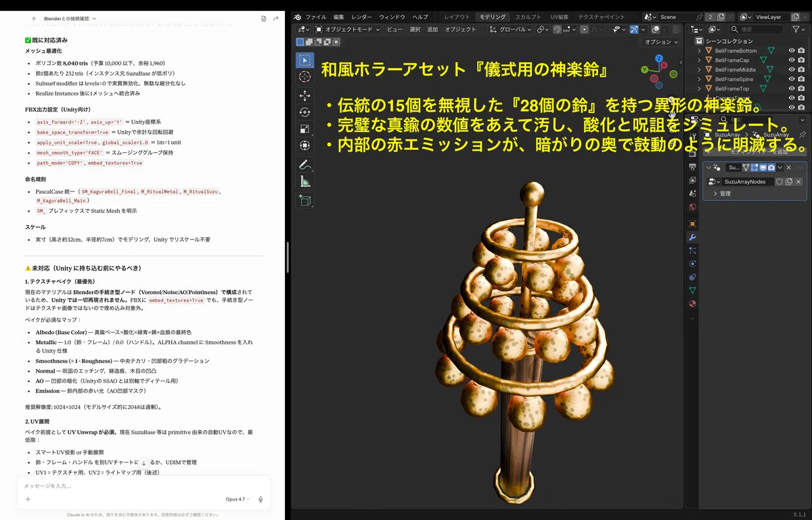This screenshot has height=520, width=812.
Task: Click the Z axis on the navigation gizmo
Action: point(659,58)
